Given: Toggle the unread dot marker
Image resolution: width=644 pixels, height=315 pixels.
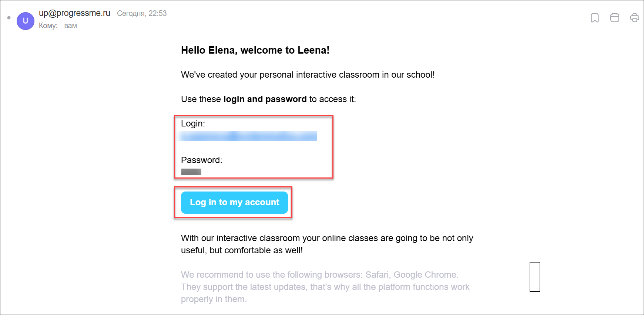Looking at the screenshot, I should pos(9,18).
